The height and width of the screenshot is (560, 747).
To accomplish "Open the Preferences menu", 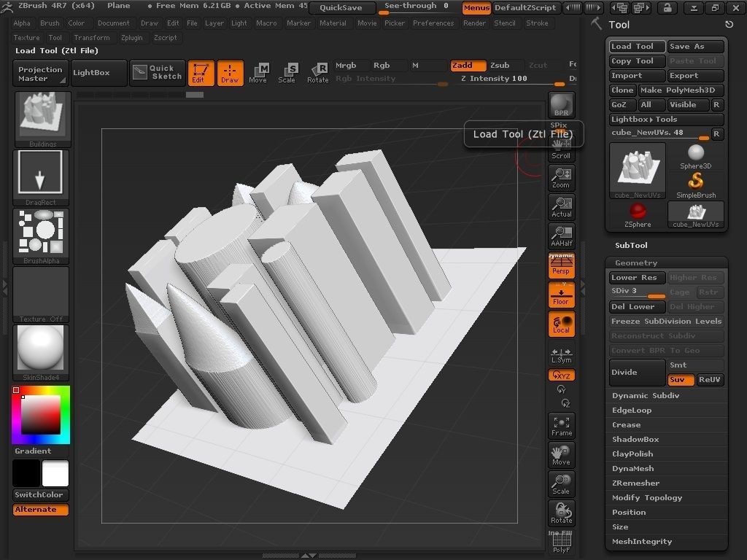I will 433,23.
